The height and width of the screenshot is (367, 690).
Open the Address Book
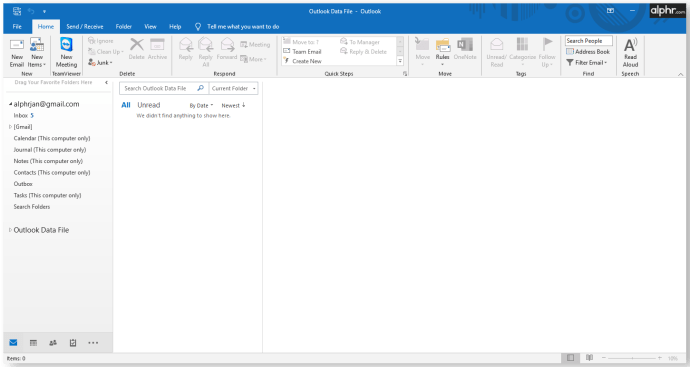click(588, 51)
